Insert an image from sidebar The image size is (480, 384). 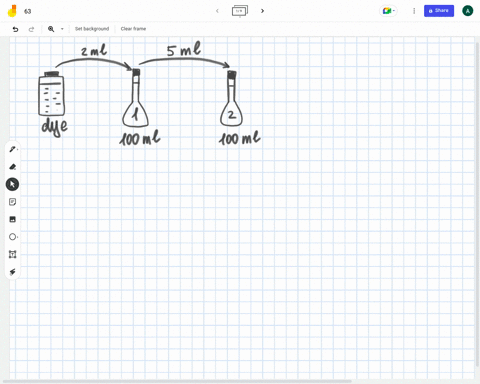coord(12,219)
